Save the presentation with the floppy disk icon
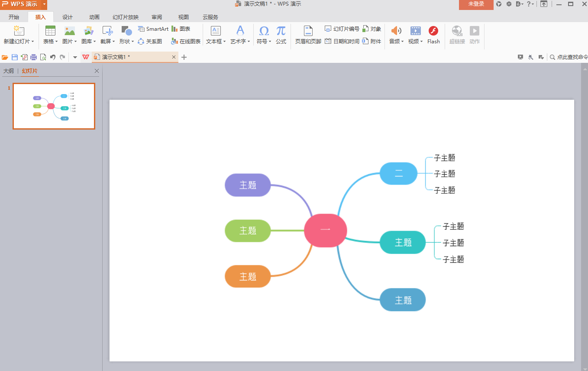 pyautogui.click(x=15, y=57)
